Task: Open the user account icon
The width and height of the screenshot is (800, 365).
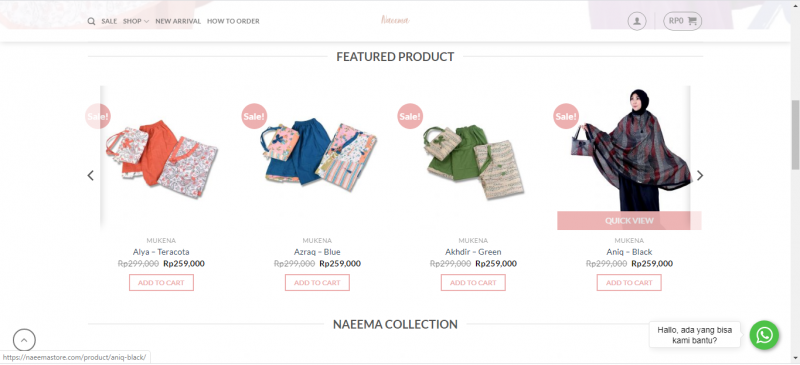Action: coord(637,21)
